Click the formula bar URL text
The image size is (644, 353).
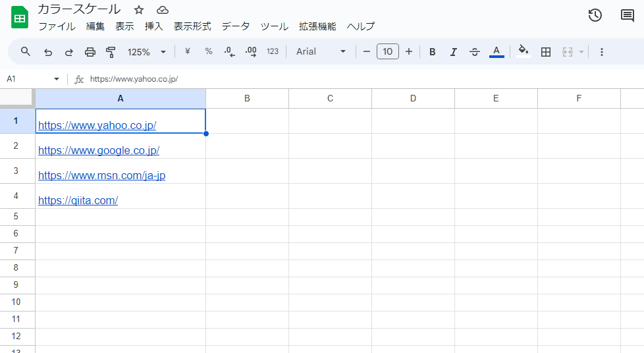(x=134, y=79)
